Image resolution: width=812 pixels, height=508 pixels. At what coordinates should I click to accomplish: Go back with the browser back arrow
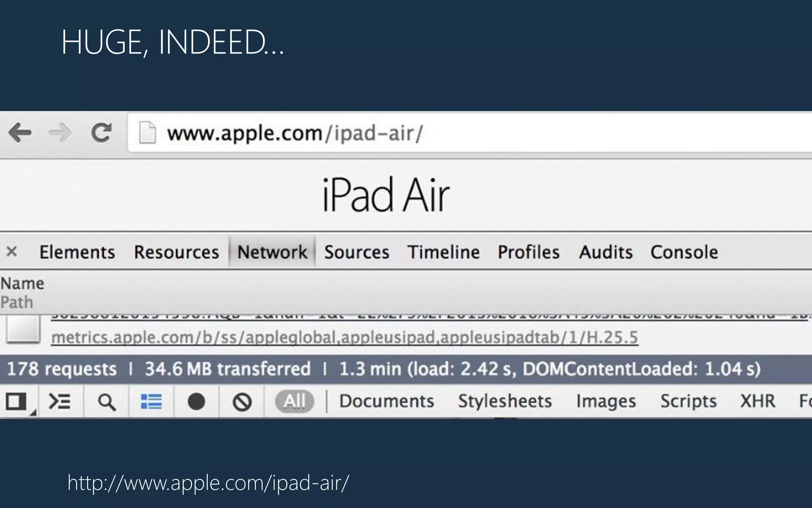pos(20,133)
